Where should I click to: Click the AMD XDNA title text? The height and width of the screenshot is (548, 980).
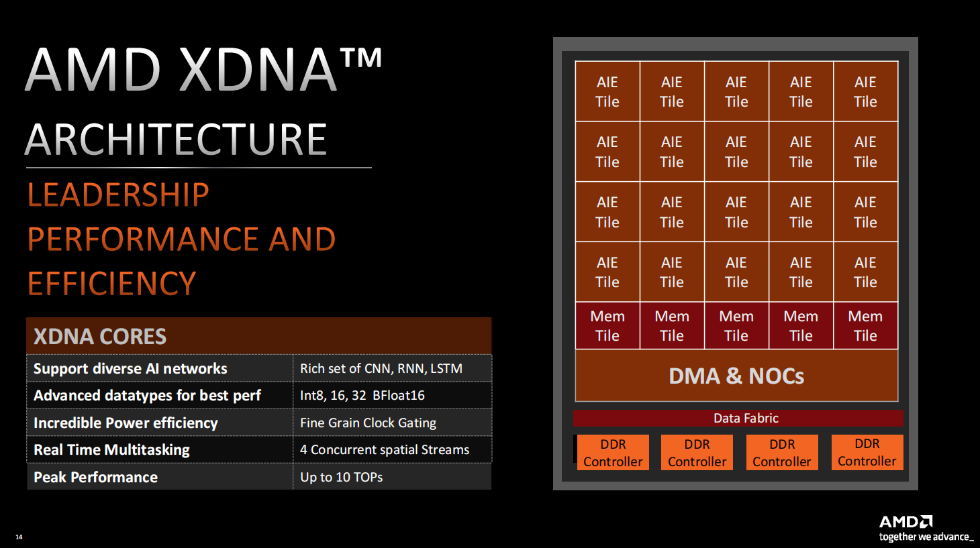coord(203,69)
